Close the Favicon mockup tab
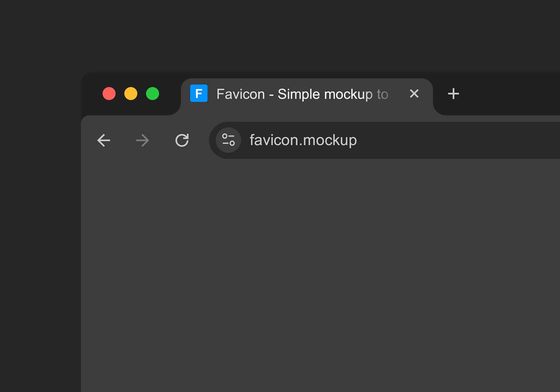The image size is (560, 392). tap(414, 94)
